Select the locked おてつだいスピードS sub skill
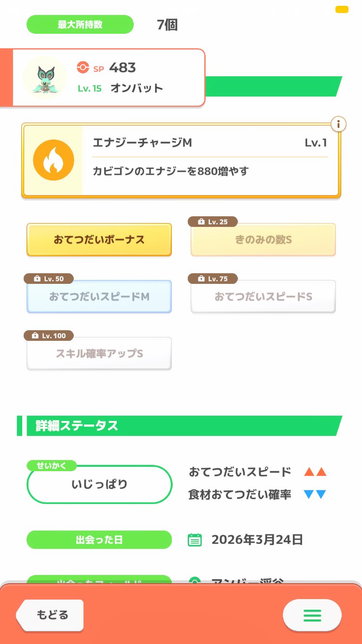 (x=263, y=297)
